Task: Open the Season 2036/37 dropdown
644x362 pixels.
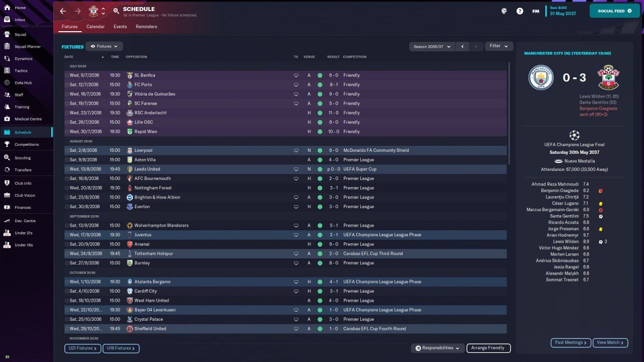Action: [432, 46]
